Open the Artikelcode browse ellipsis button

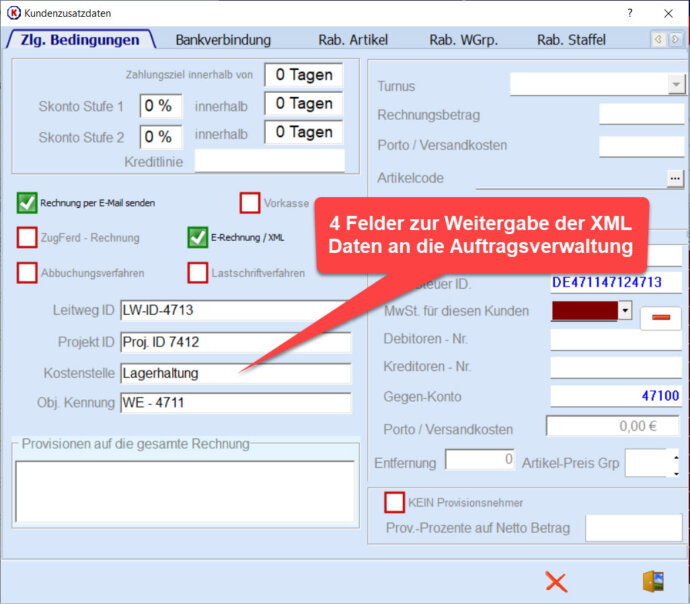[x=675, y=178]
